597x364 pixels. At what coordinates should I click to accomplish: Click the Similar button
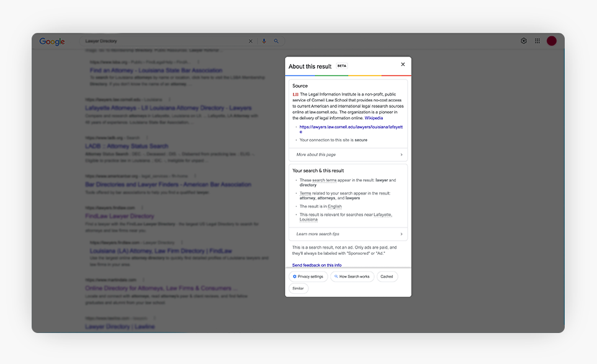(x=298, y=288)
